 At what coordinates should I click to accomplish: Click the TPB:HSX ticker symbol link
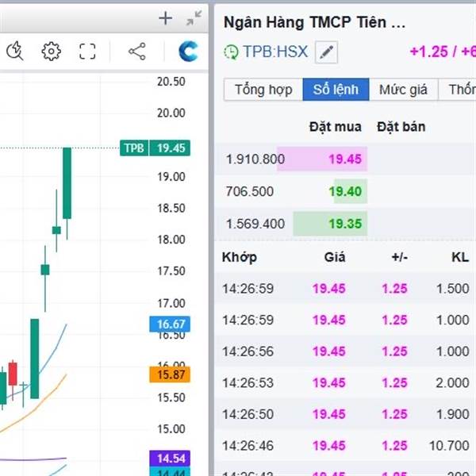(x=275, y=52)
